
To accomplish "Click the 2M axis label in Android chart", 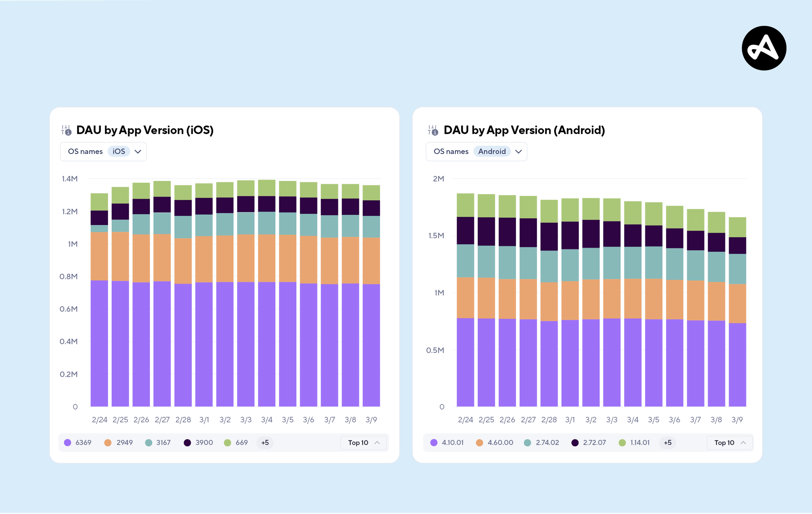I will (438, 179).
